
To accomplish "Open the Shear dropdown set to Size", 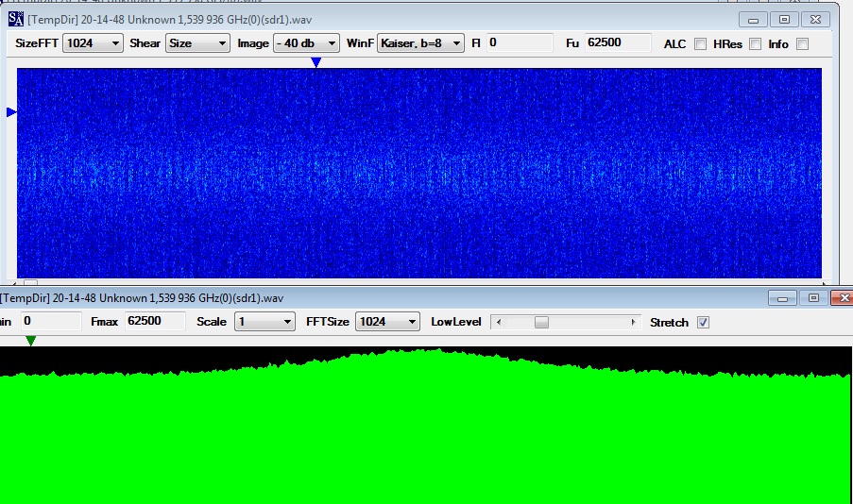I will coord(197,43).
